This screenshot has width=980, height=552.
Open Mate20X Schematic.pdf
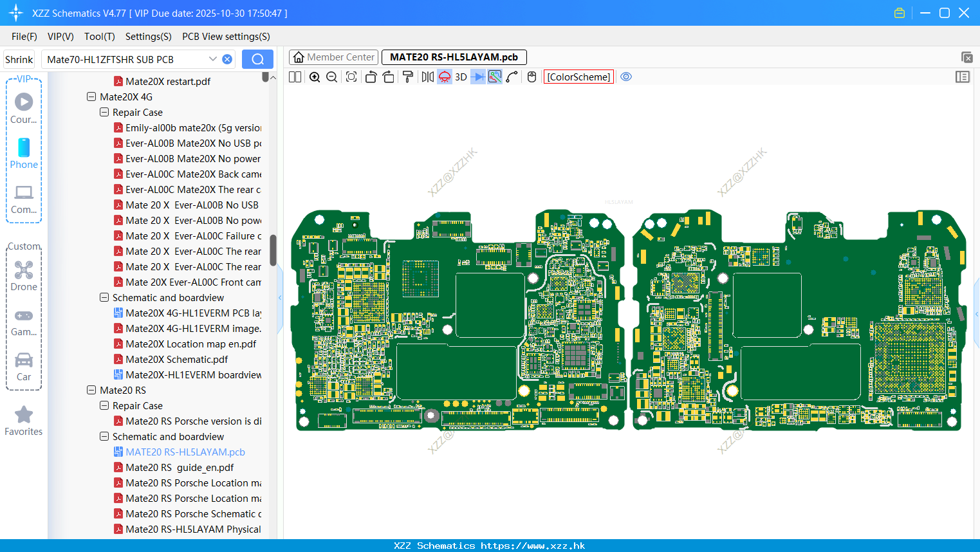pyautogui.click(x=171, y=360)
